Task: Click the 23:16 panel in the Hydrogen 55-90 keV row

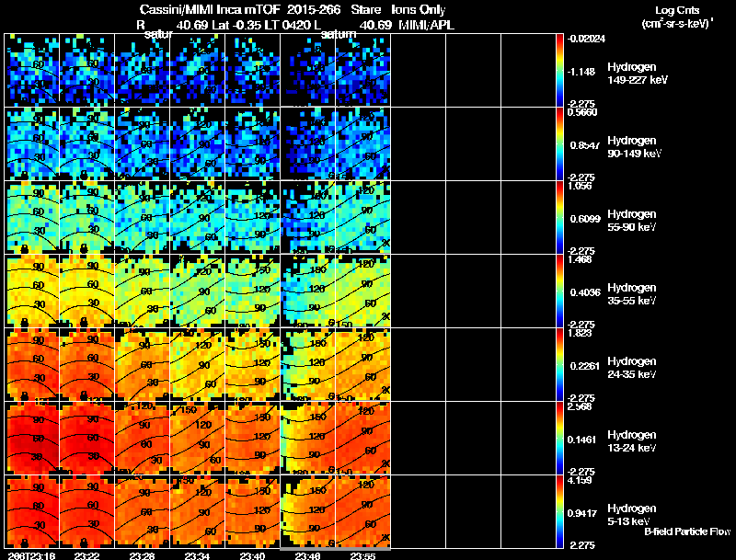Action: [x=32, y=217]
